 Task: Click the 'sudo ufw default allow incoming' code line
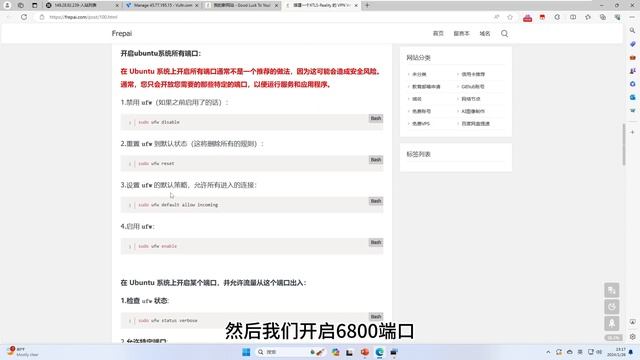(178, 204)
